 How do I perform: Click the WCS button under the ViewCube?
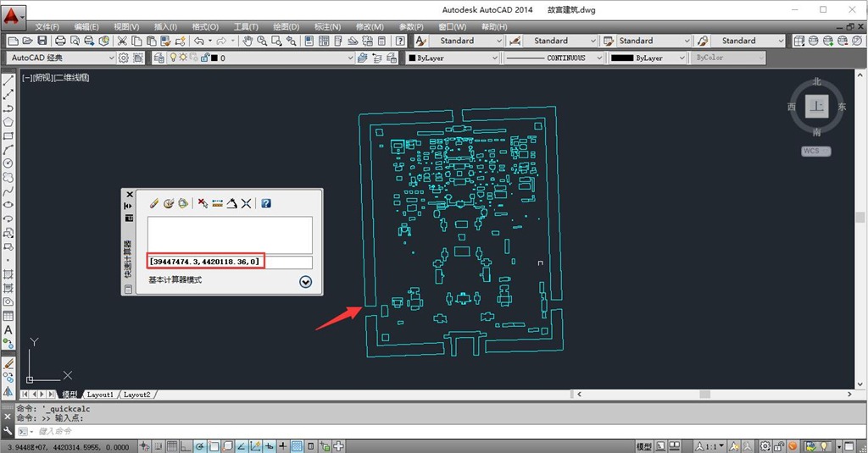click(x=815, y=151)
